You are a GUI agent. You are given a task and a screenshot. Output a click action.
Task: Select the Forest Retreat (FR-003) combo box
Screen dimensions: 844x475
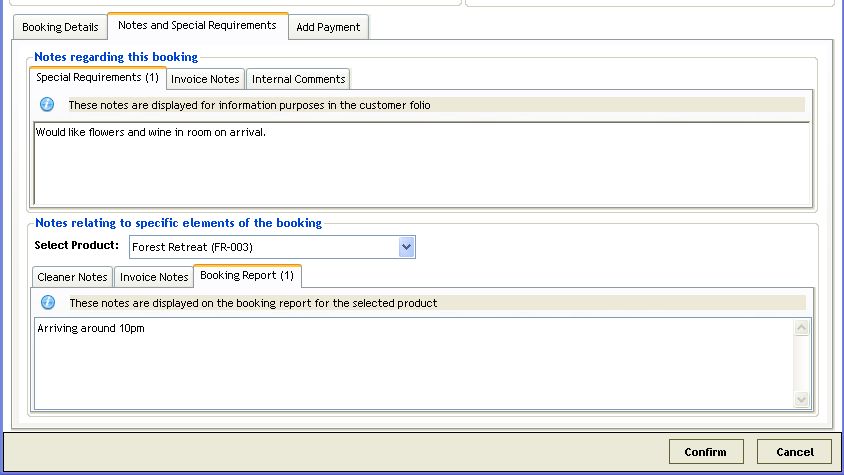pos(272,247)
